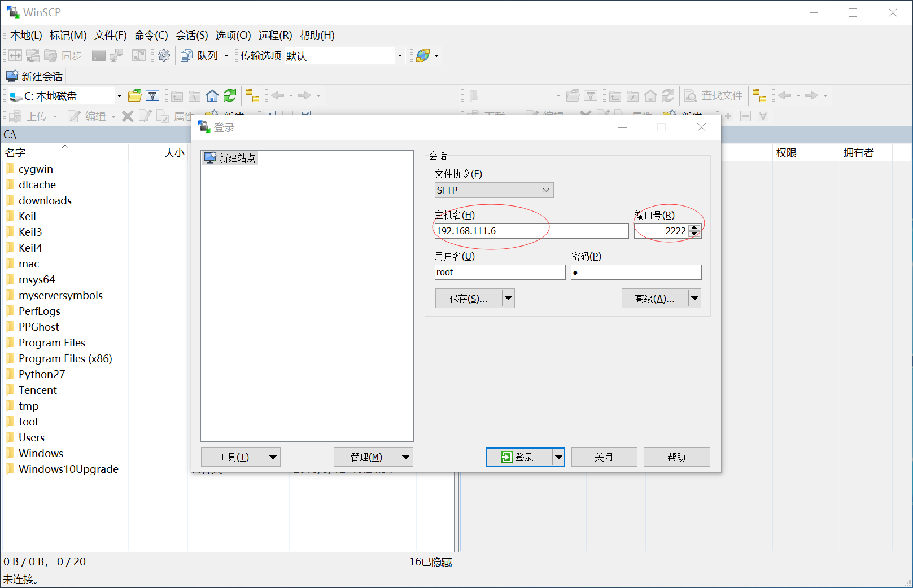Click local panel back arrow

click(277, 95)
